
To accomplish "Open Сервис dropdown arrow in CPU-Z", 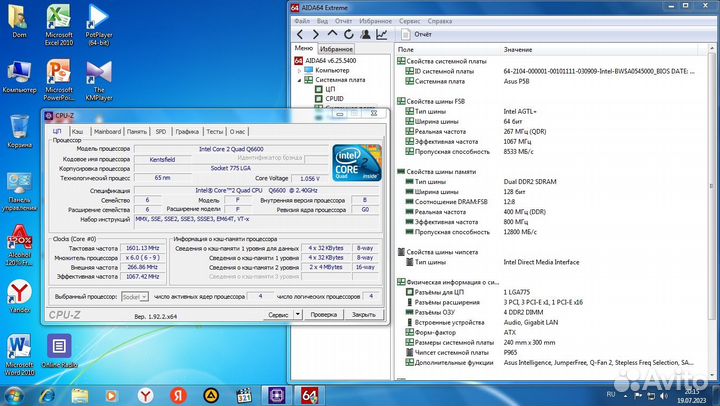I will click(x=298, y=315).
